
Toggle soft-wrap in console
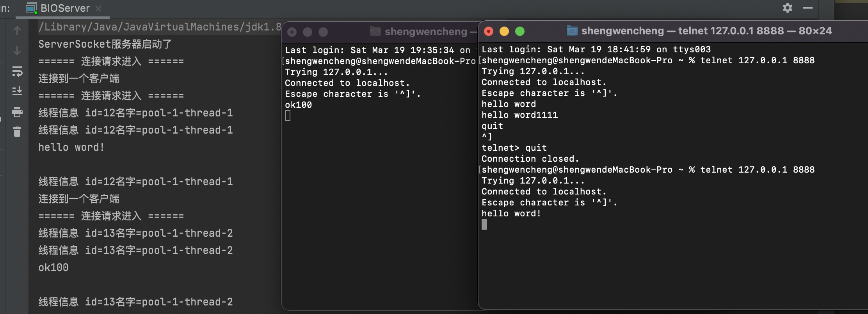(x=17, y=71)
